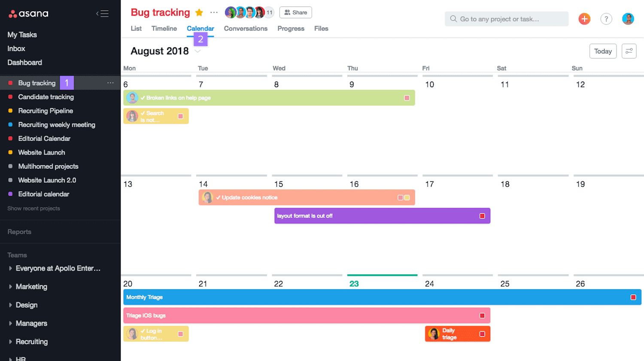The height and width of the screenshot is (361, 644).
Task: Open the August 2018 month dropdown
Action: (x=197, y=51)
